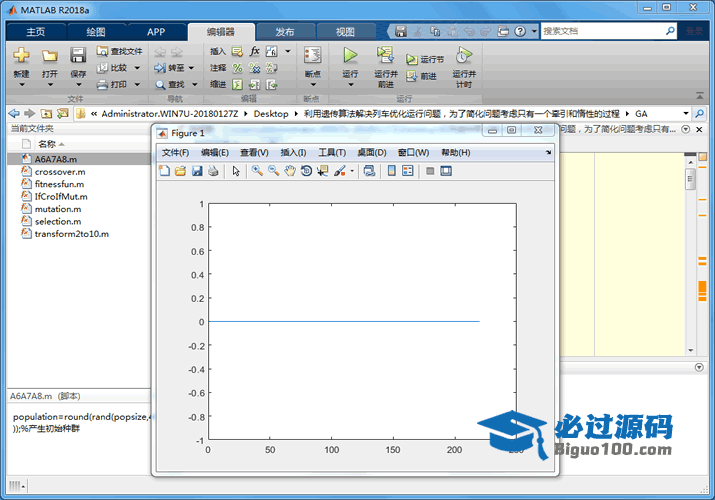
Task: Click the Open (打开) folder icon
Action: point(50,56)
